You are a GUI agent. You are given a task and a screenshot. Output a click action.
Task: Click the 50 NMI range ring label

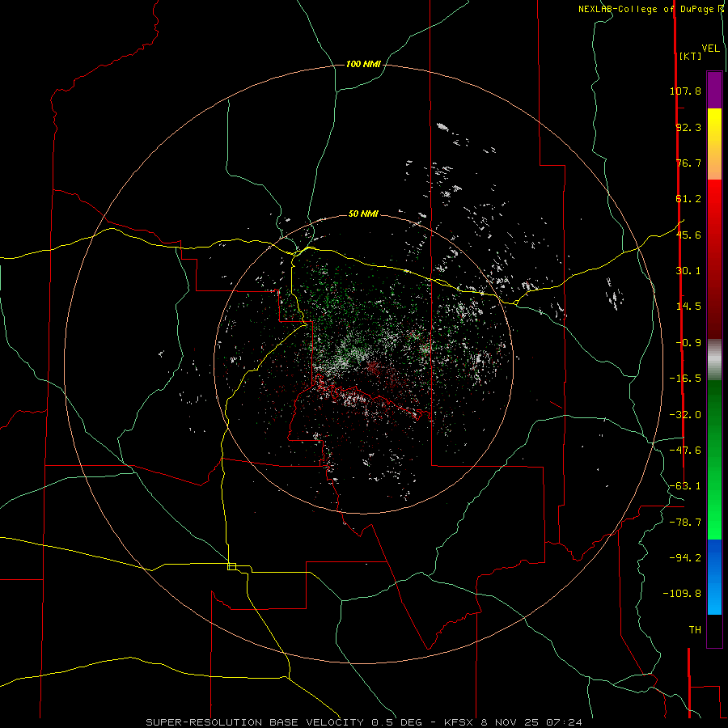[363, 214]
